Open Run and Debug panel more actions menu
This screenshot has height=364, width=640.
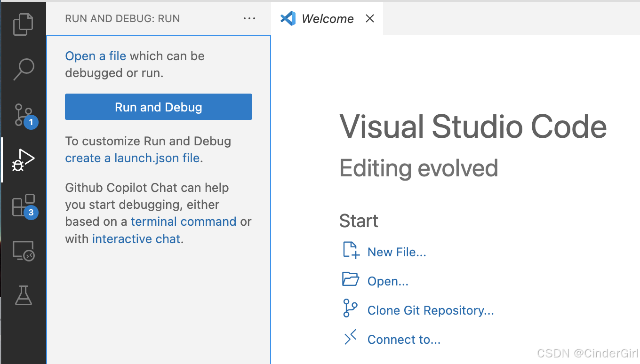[x=249, y=18]
